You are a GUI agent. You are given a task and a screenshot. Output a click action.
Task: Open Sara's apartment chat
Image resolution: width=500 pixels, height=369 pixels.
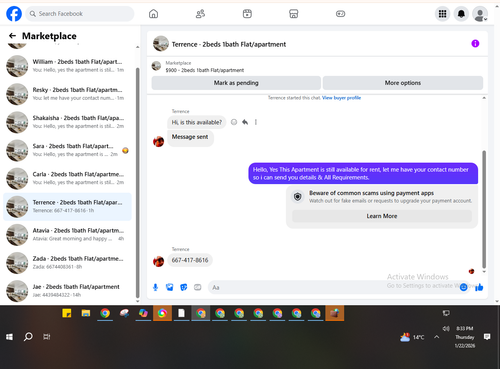tap(67, 150)
